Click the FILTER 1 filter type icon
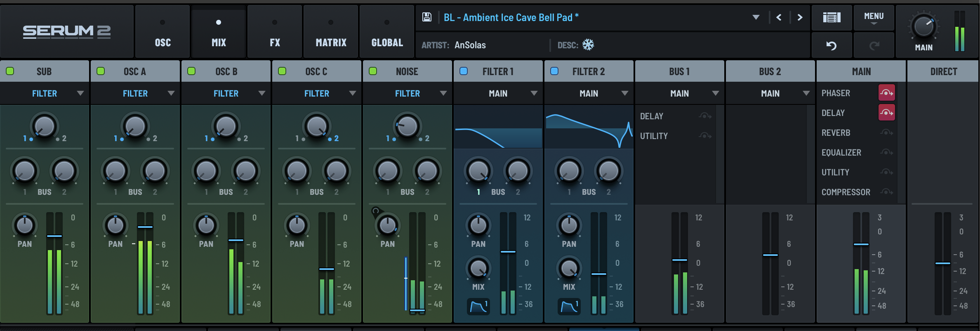 pyautogui.click(x=478, y=307)
